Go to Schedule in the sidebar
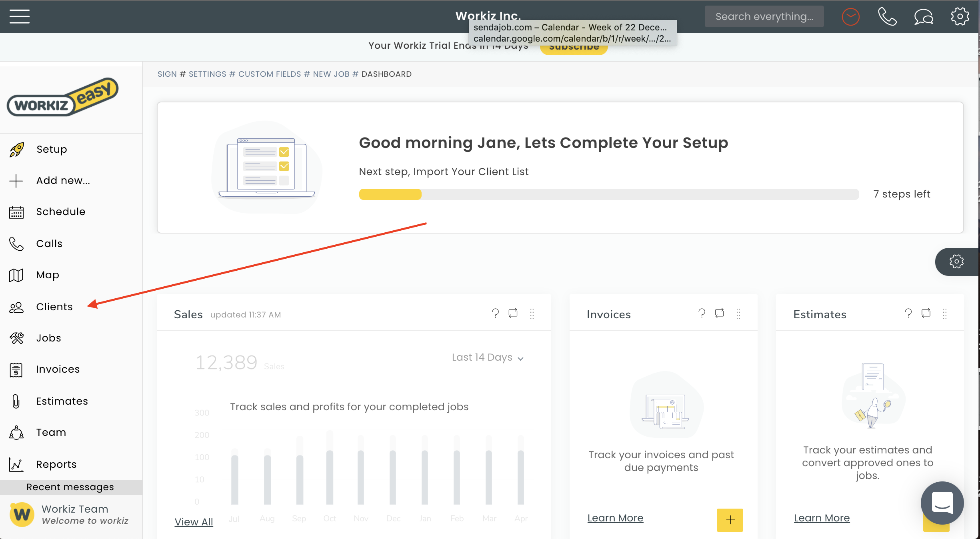The width and height of the screenshot is (980, 539). click(60, 212)
